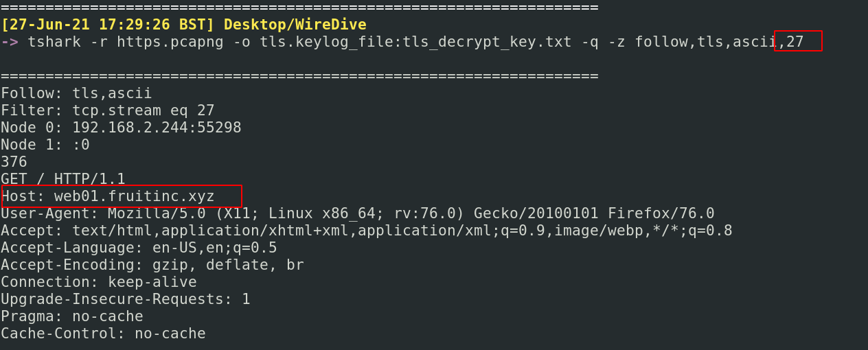Viewport: 868px width, 350px height.
Task: Click the follow,tls,ascii argument
Action: tap(705, 42)
